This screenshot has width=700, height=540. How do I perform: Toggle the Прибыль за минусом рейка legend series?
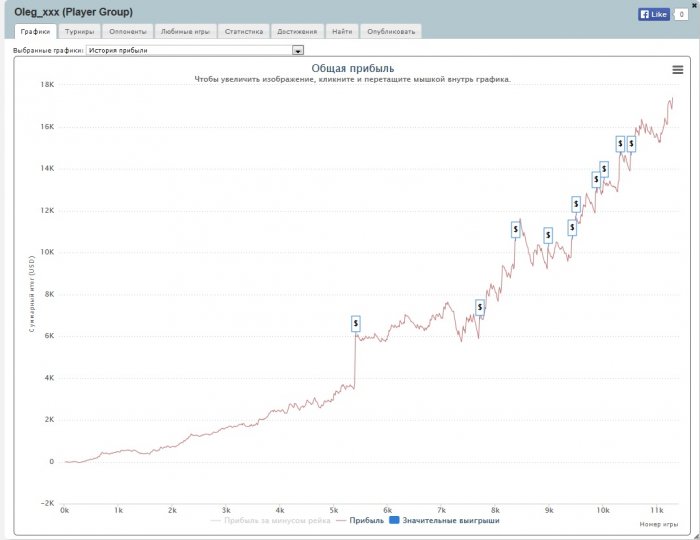click(271, 520)
